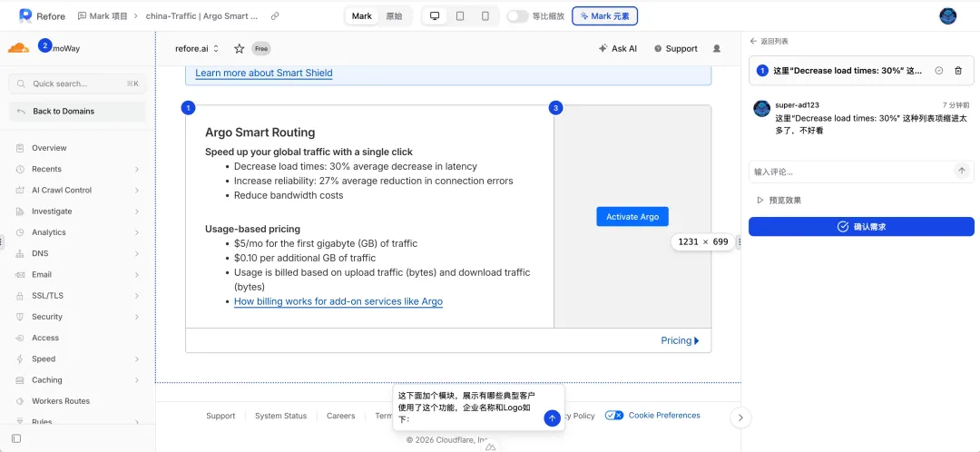Open comment marker 1 on Argo card
This screenshot has width=980, height=452.
188,108
